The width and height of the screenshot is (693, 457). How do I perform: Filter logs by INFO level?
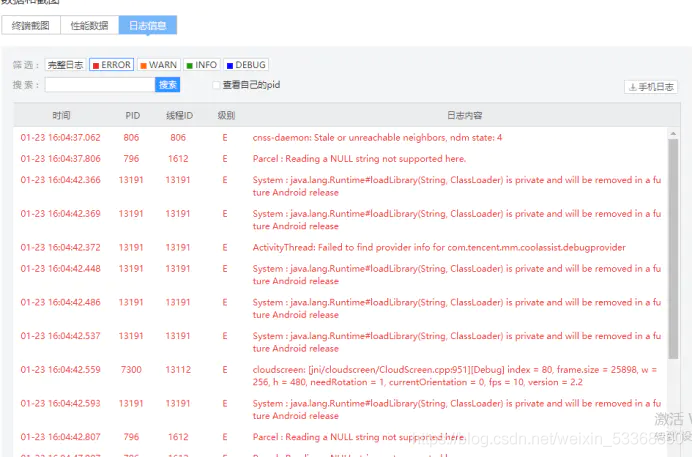pyautogui.click(x=202, y=65)
